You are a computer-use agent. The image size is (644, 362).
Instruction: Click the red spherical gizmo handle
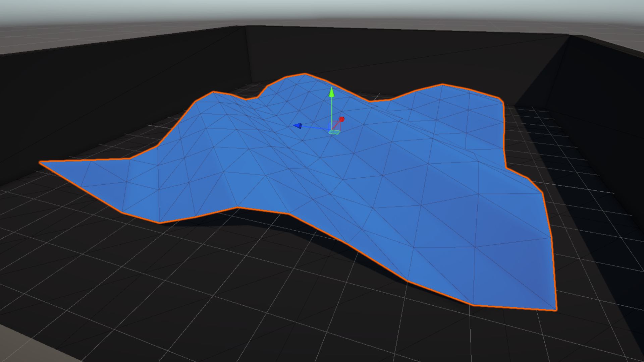[x=342, y=119]
